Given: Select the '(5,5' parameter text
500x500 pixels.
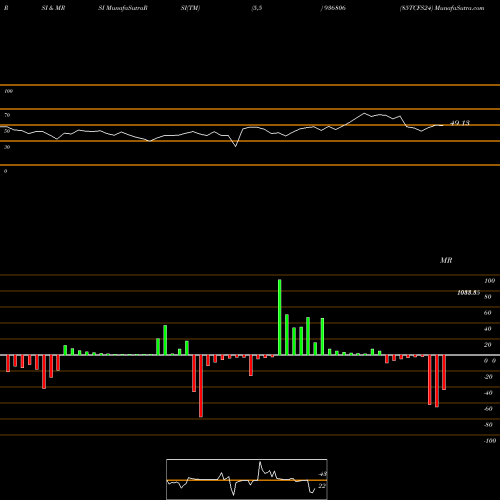Looking at the screenshot, I should click(257, 8).
